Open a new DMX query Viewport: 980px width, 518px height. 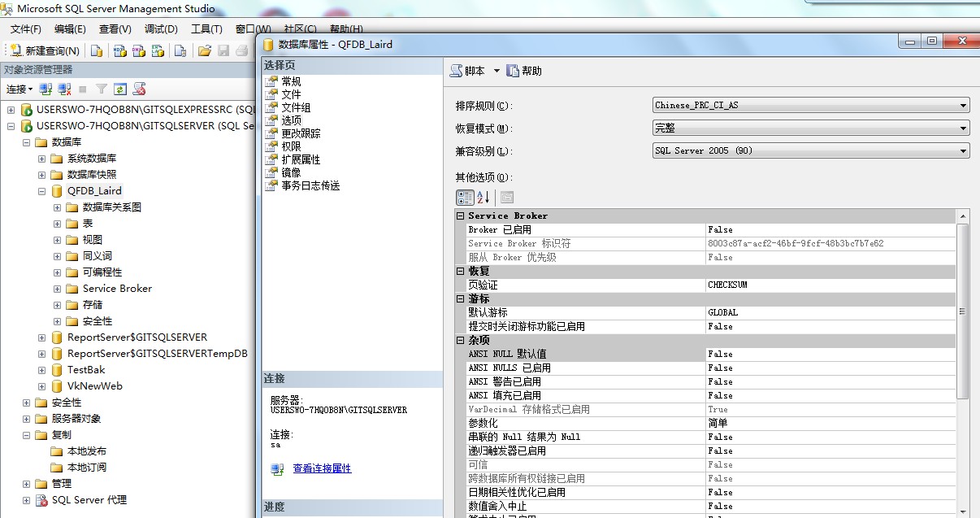(139, 50)
